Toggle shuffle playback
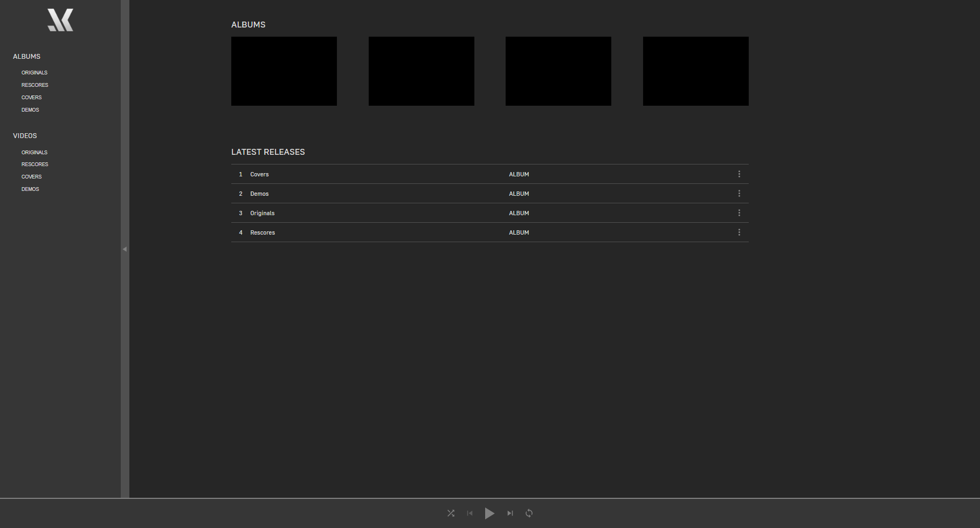 451,513
